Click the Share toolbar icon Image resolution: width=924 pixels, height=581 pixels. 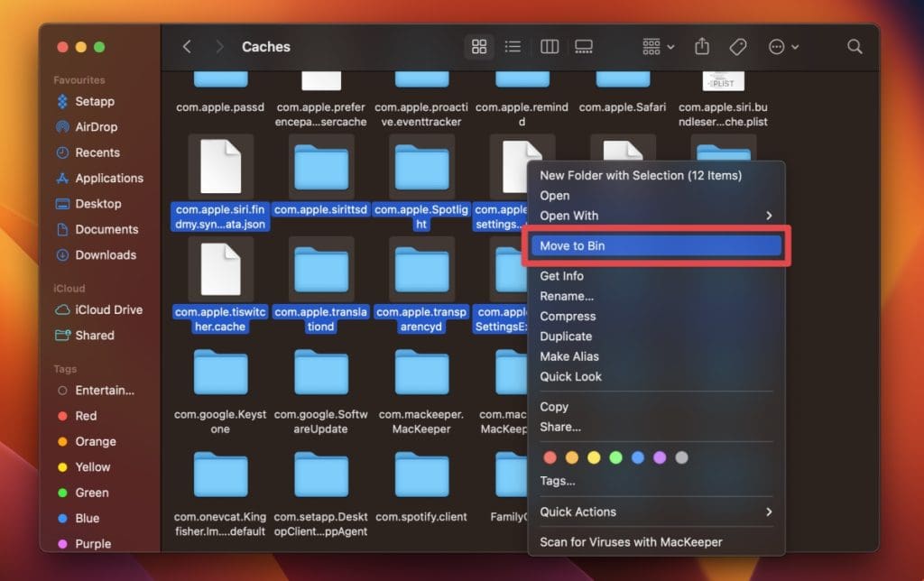(702, 47)
